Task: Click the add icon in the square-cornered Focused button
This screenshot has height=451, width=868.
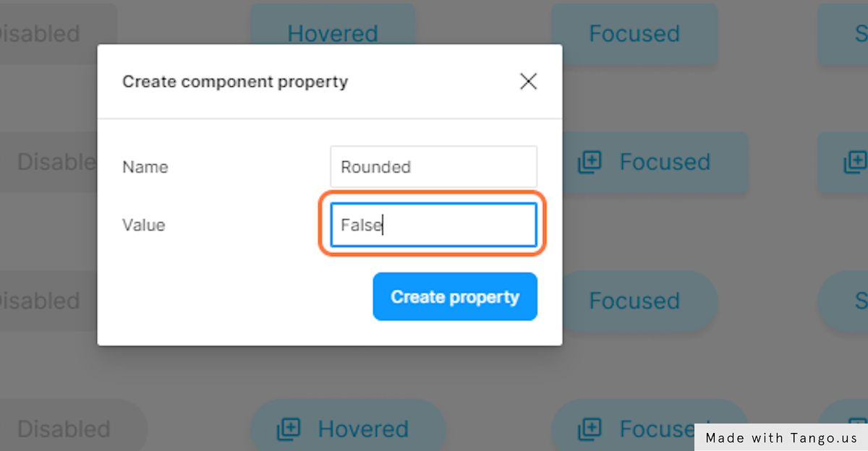Action: [x=590, y=163]
